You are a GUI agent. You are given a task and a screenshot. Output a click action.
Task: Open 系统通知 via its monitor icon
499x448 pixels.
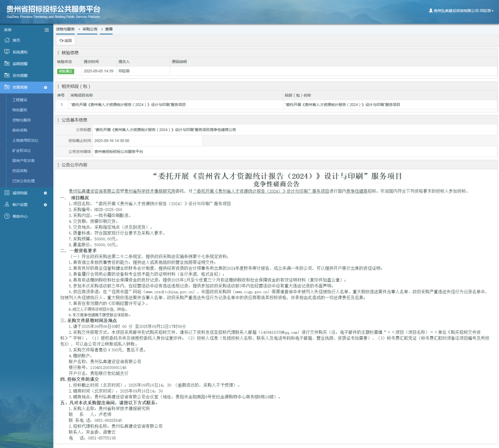(x=7, y=52)
